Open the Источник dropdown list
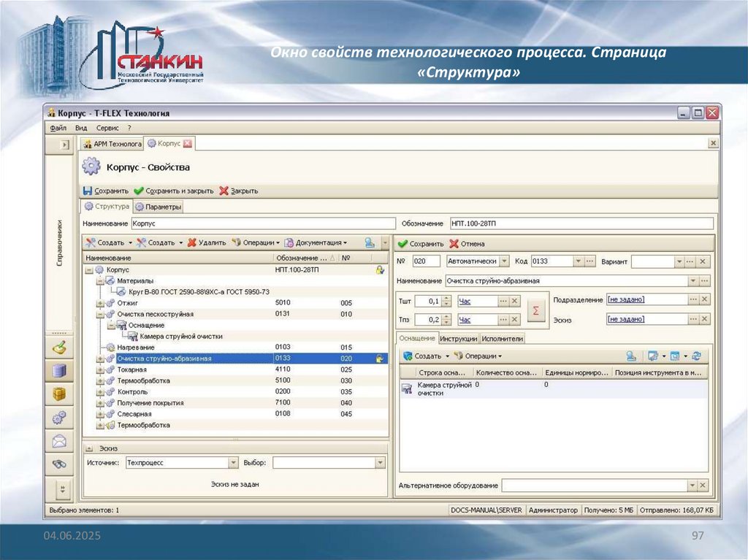 [x=234, y=462]
